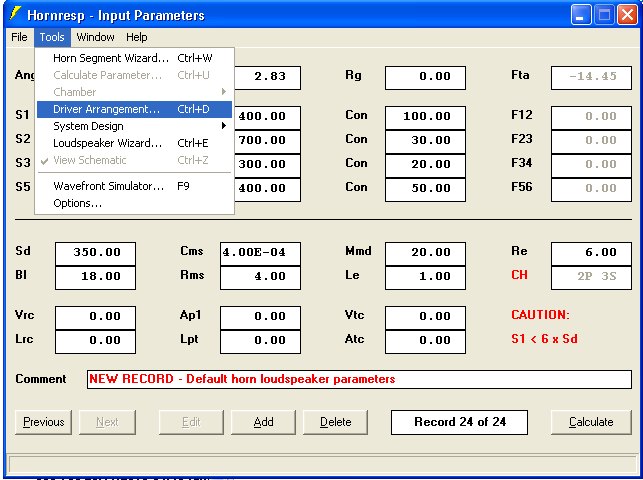
Task: Select the Vrc input field
Action: tap(95, 317)
